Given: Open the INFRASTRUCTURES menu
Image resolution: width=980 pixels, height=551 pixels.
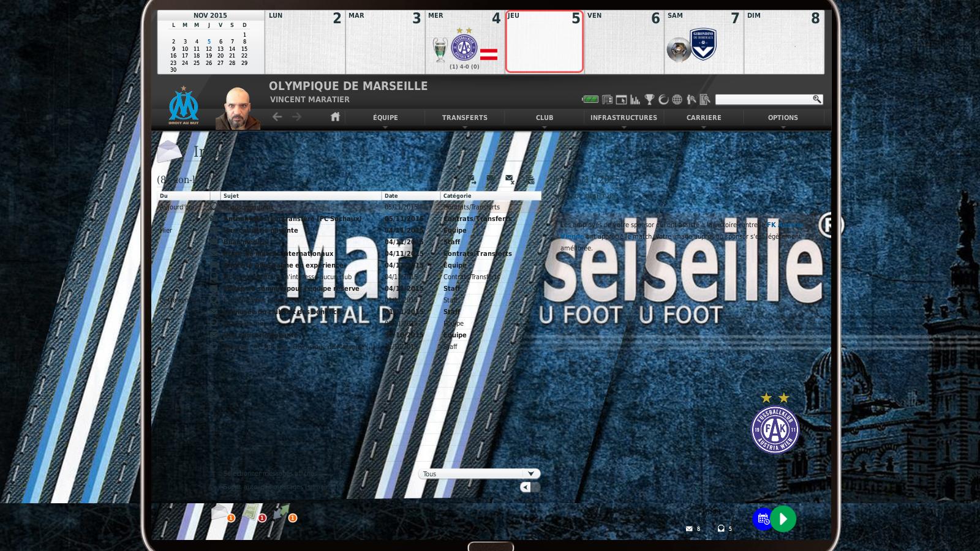Looking at the screenshot, I should [624, 118].
